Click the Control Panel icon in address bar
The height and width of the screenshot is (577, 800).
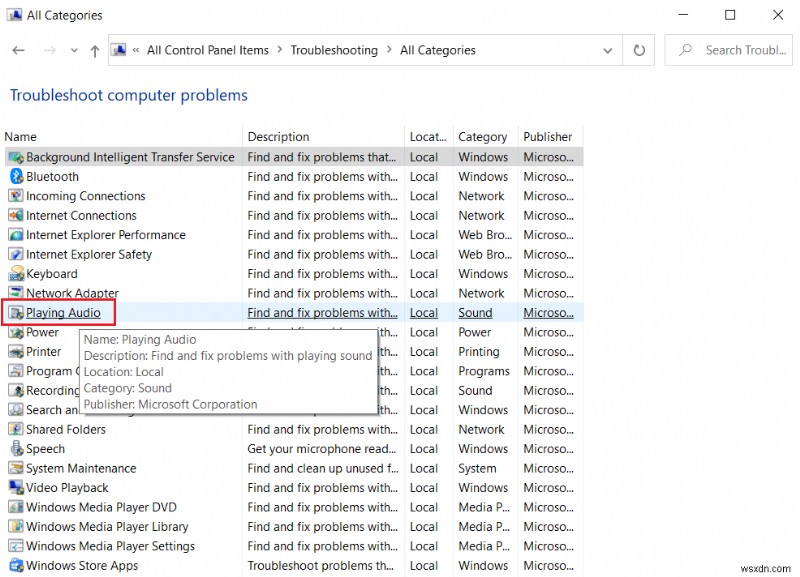point(118,49)
